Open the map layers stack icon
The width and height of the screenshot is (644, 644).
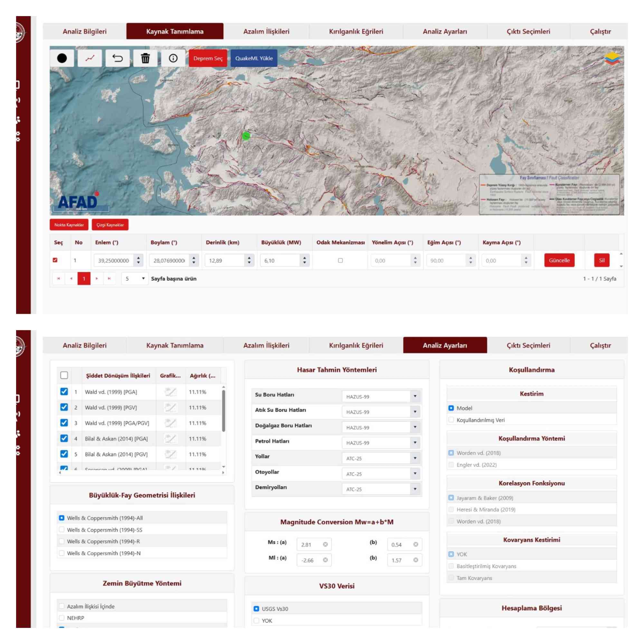click(x=612, y=59)
